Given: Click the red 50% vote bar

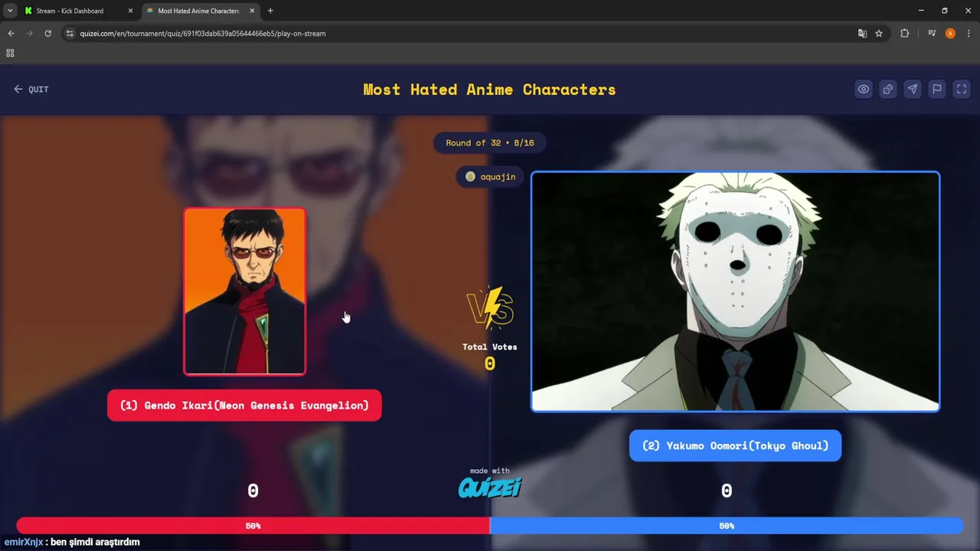Looking at the screenshot, I should pyautogui.click(x=253, y=526).
